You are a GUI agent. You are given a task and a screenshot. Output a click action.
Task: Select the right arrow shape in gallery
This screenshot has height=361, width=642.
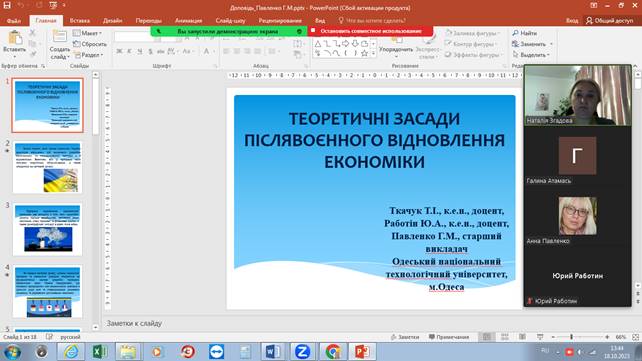[x=346, y=43]
